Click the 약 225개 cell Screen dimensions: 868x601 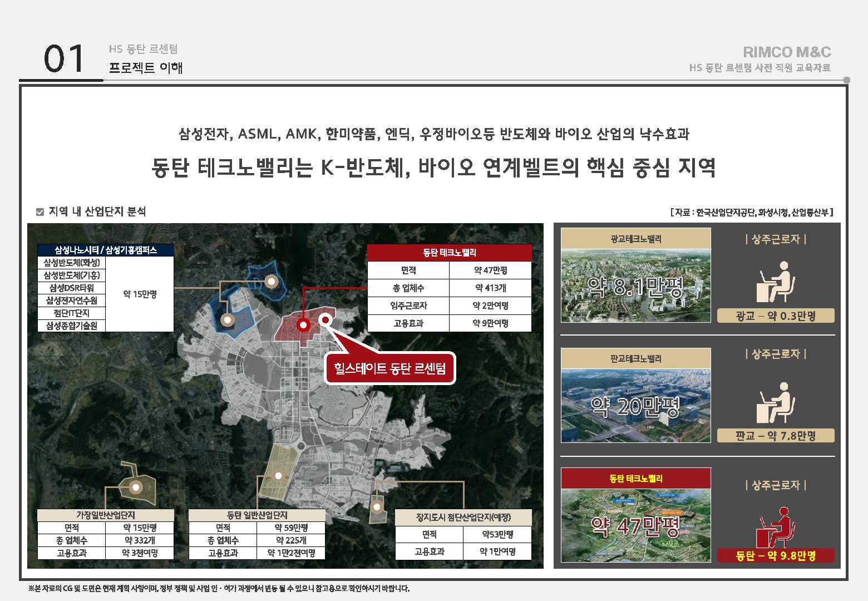pyautogui.click(x=291, y=540)
